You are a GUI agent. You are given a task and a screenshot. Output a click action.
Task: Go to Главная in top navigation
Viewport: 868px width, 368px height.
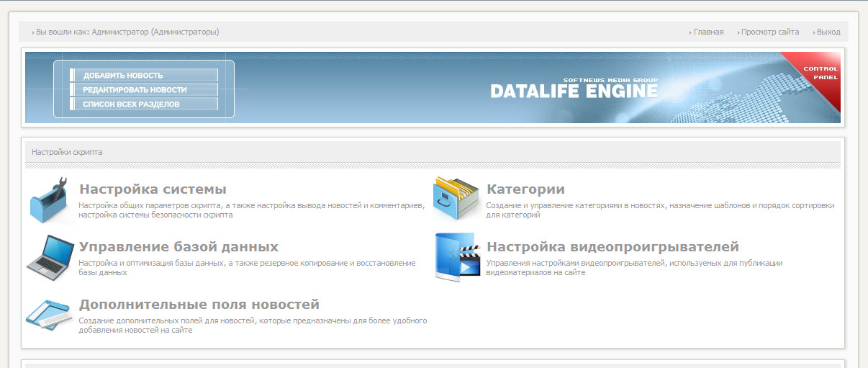(x=708, y=32)
